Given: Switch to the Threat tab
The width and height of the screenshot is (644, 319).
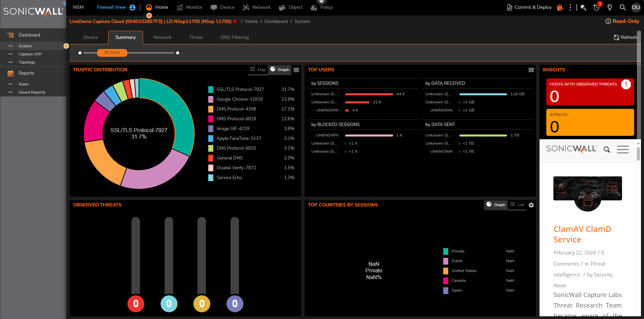Looking at the screenshot, I should 196,38.
